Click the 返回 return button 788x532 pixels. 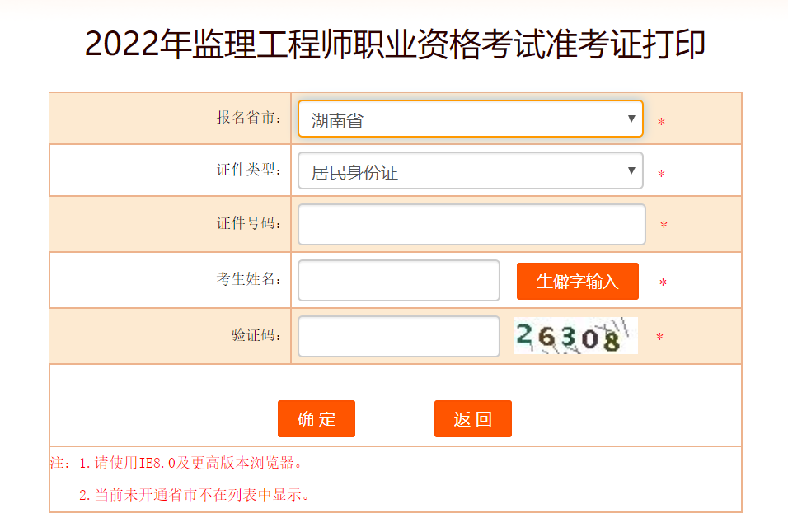(x=472, y=418)
